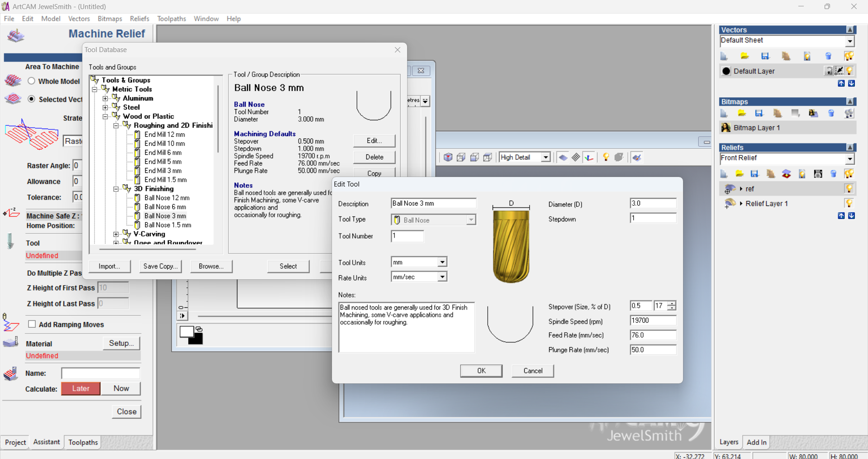Switch to the Toolpaths bottom tab
This screenshot has height=459, width=868.
pos(83,442)
